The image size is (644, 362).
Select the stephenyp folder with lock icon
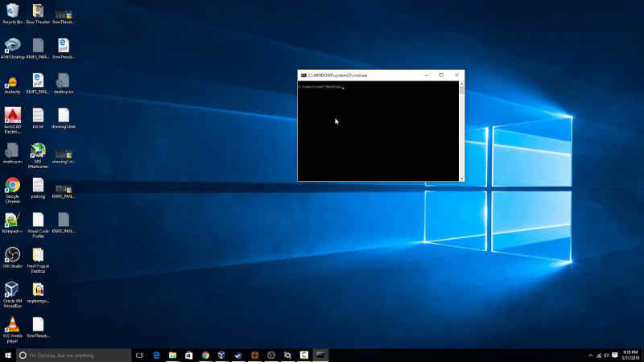[38, 293]
